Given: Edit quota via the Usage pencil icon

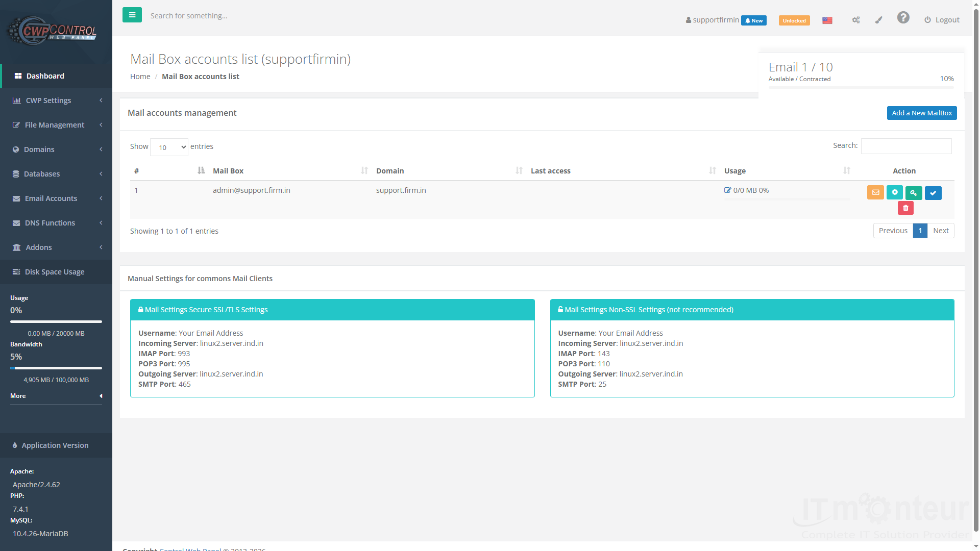Looking at the screenshot, I should pyautogui.click(x=727, y=190).
